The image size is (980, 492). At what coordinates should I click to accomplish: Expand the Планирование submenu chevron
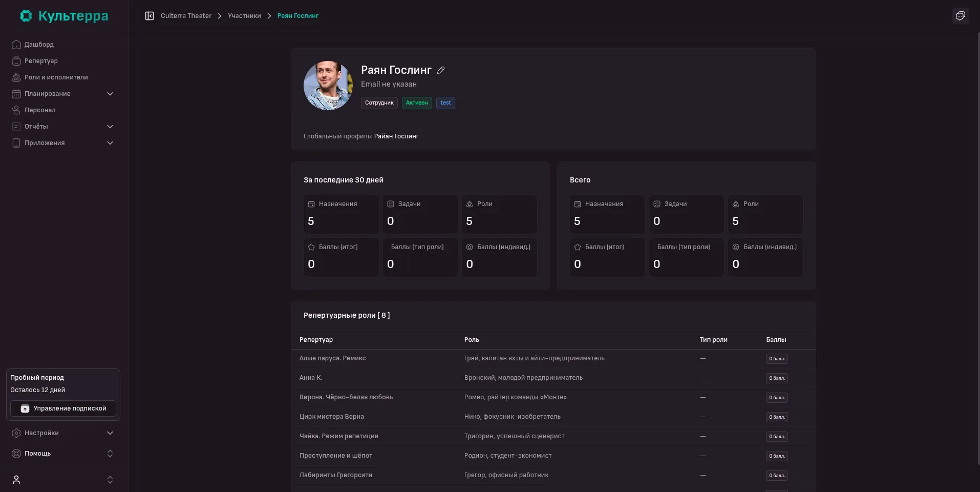pyautogui.click(x=110, y=94)
